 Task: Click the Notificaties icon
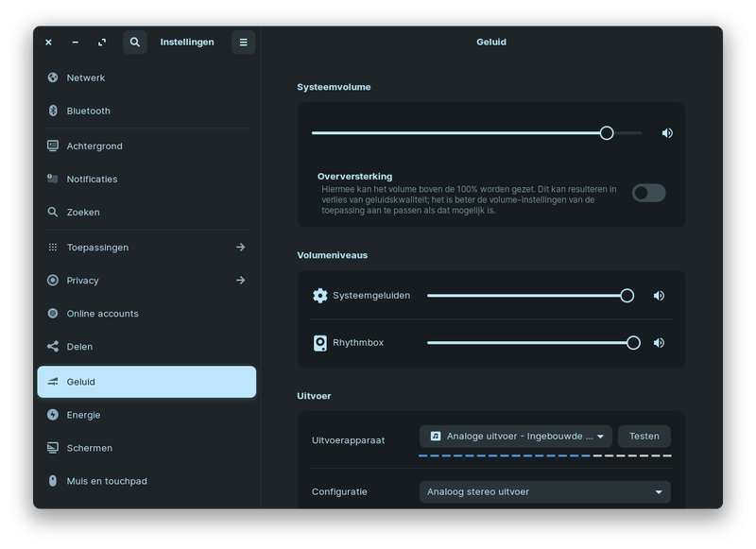pyautogui.click(x=53, y=179)
